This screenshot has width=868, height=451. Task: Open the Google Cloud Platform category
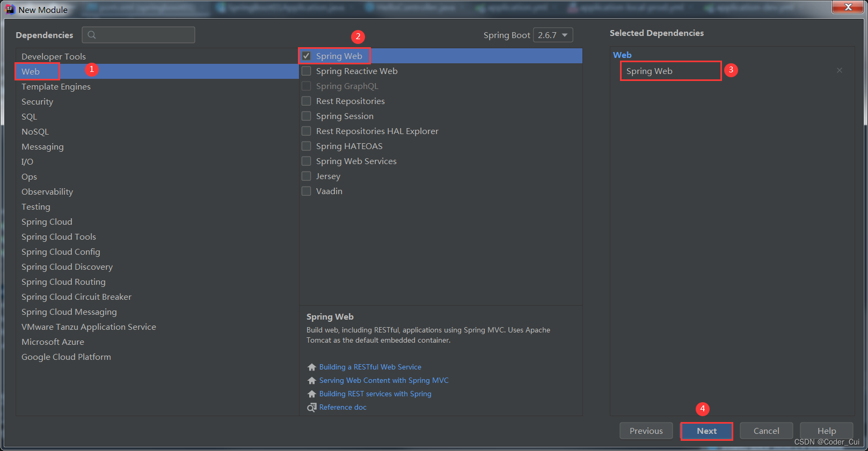click(x=157, y=357)
